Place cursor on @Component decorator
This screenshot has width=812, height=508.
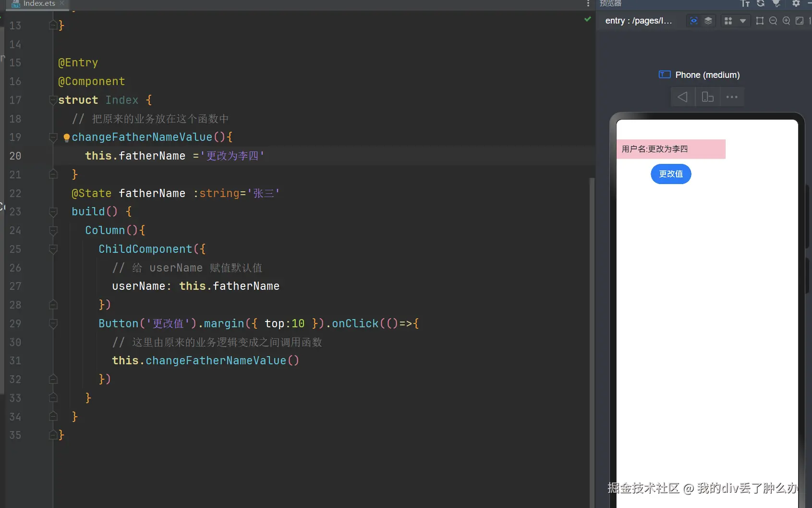tap(91, 82)
